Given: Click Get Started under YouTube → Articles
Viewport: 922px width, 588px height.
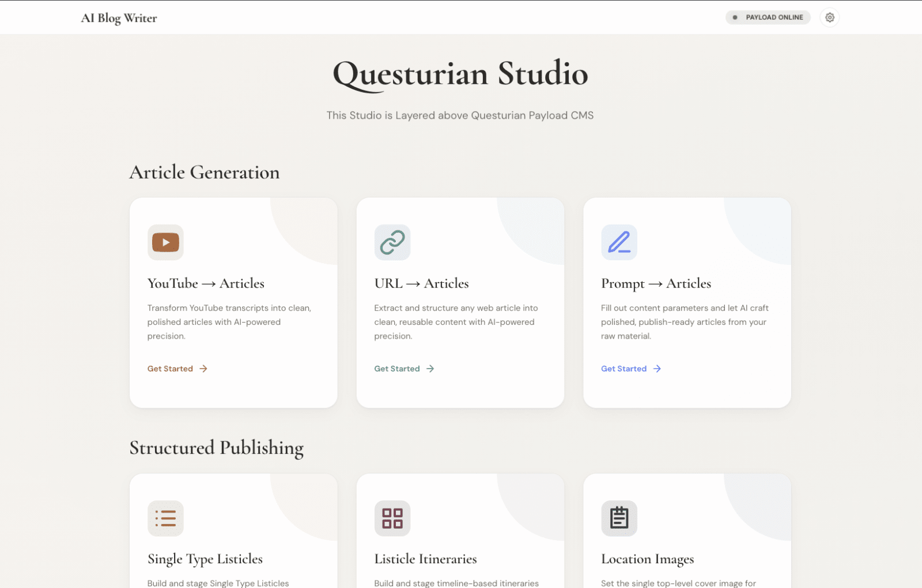Looking at the screenshot, I should tap(170, 369).
